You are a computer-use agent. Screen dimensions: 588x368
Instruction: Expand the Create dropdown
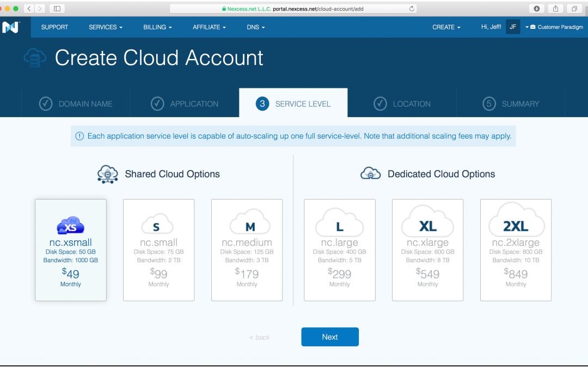(x=446, y=27)
